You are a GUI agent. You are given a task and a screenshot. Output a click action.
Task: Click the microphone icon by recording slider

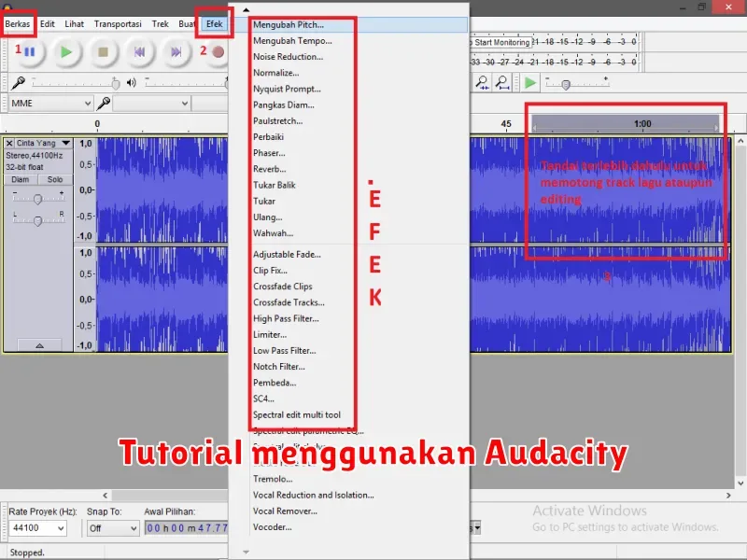pos(18,83)
